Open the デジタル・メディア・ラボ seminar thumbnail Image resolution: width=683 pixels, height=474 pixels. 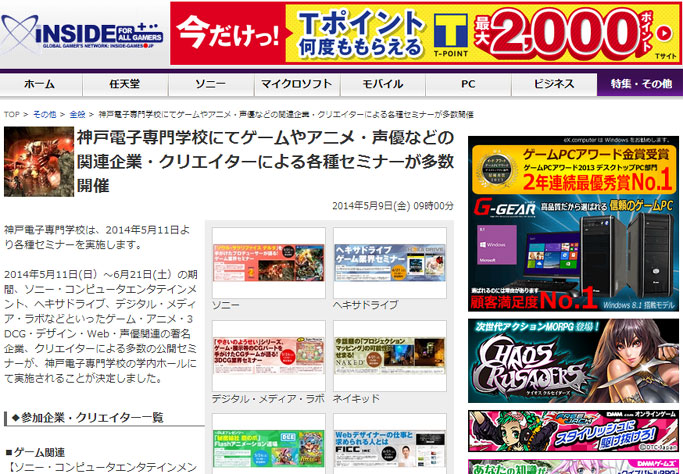tap(269, 356)
